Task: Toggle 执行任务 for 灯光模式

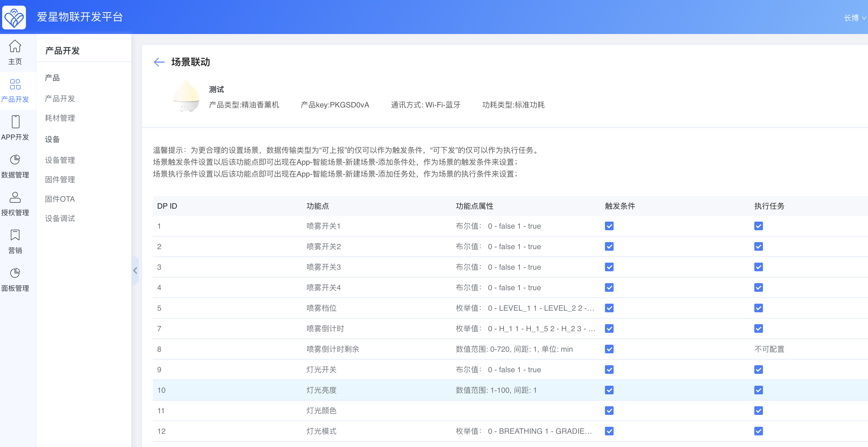Action: pyautogui.click(x=759, y=432)
